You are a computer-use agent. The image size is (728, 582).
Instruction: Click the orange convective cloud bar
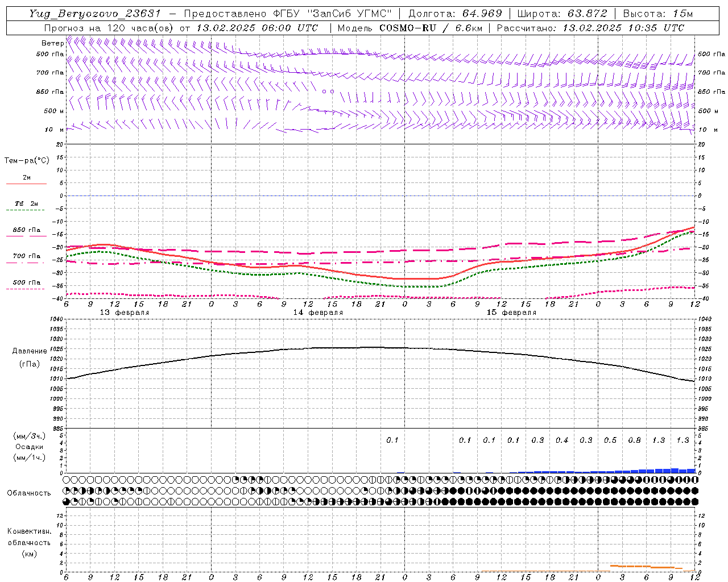(631, 566)
